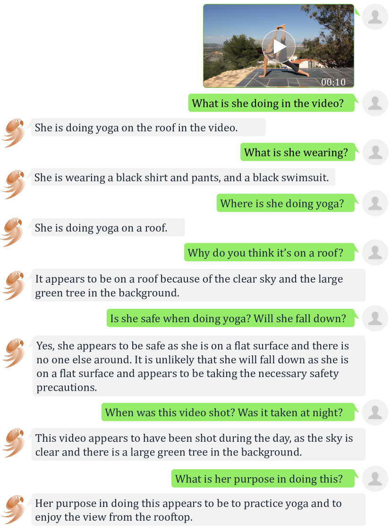Click bot parrot icon beside 'black shirt and pants' reply

(x=14, y=184)
